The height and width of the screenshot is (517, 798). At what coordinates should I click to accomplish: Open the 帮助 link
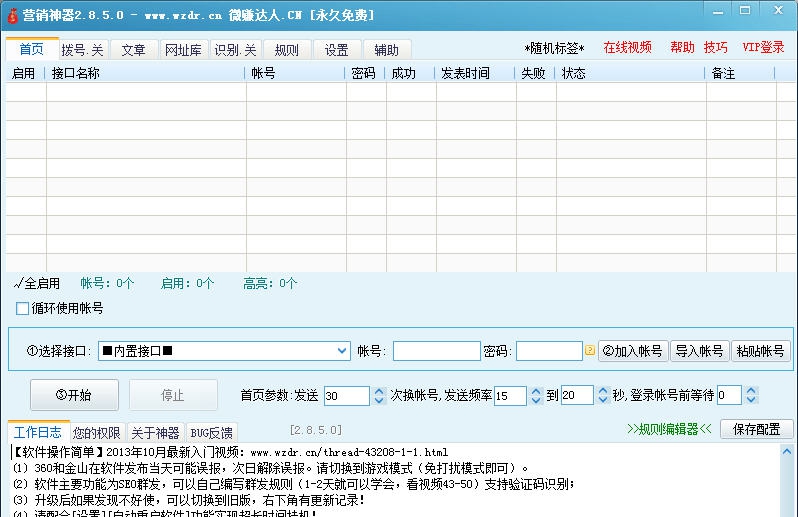point(682,47)
